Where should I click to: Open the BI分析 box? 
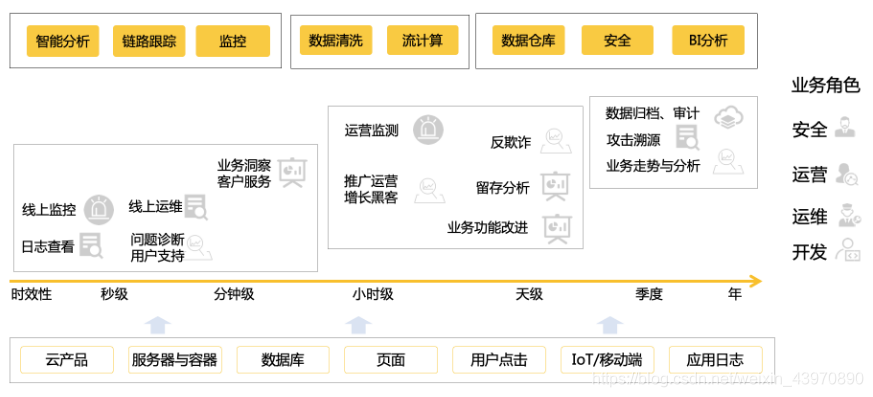(708, 40)
